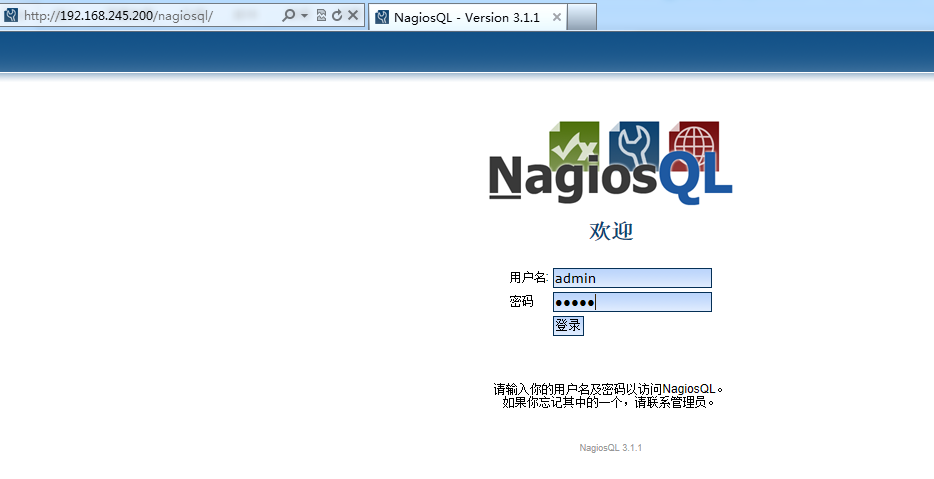The height and width of the screenshot is (479, 934).
Task: Click the URL text in the address bar
Action: click(x=119, y=16)
